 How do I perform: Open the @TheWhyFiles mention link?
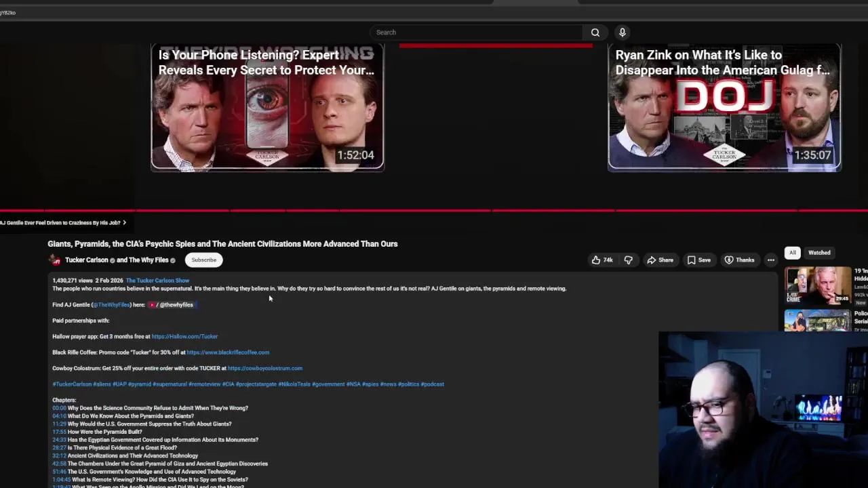pos(111,305)
